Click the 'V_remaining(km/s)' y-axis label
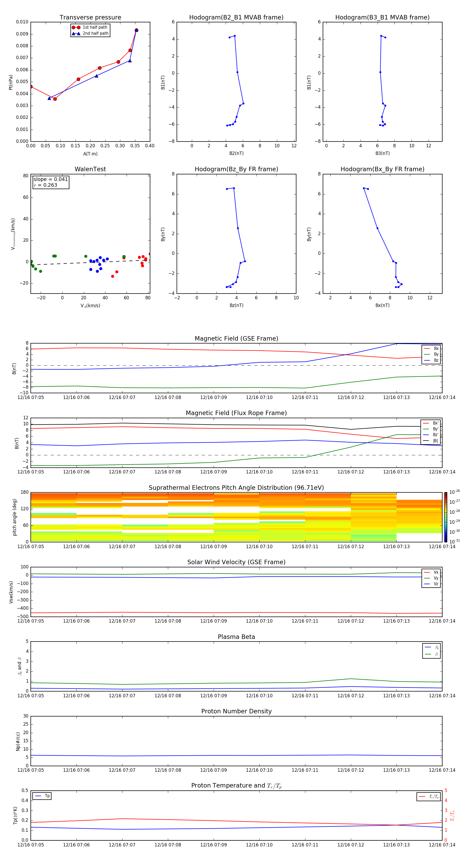Image resolution: width=473 pixels, height=868 pixels. click(13, 234)
